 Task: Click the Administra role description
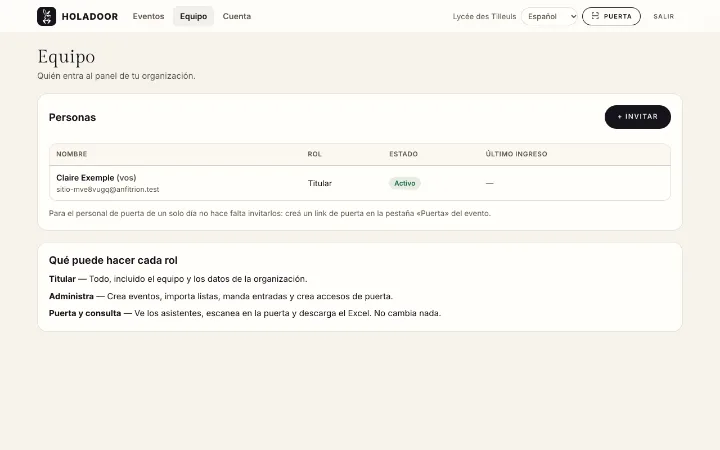pyautogui.click(x=221, y=296)
